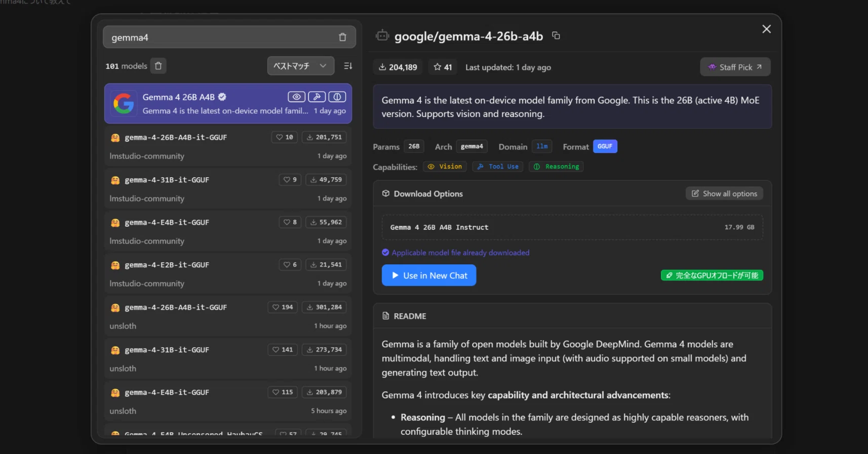Open unsloth gemma-4-E4B-it-GGUF result
This screenshot has width=868, height=454.
(228, 401)
